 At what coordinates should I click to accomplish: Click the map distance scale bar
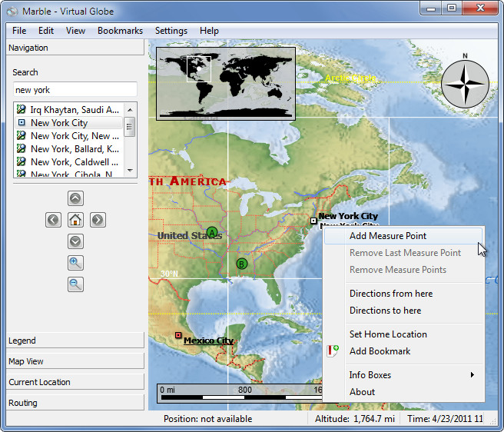[240, 394]
